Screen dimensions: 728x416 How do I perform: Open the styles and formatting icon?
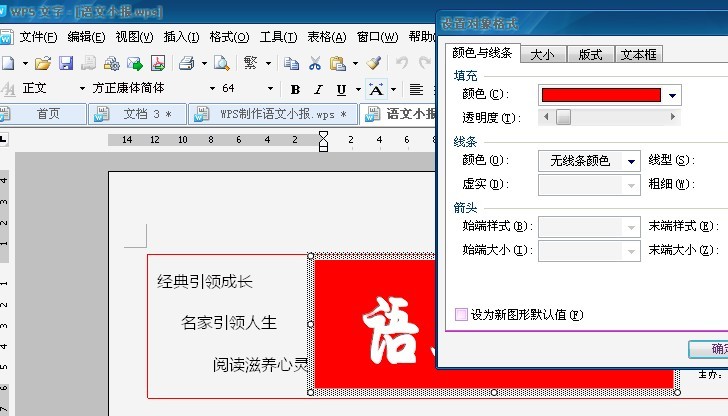[8, 88]
